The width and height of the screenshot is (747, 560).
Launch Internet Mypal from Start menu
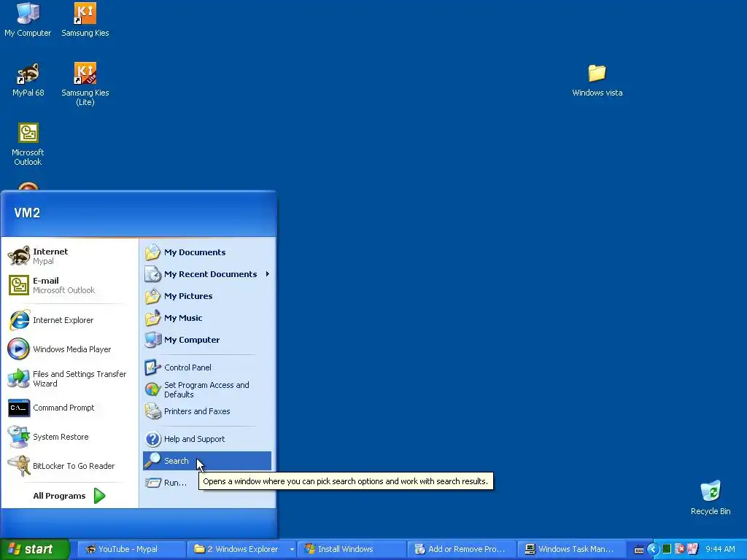point(69,256)
